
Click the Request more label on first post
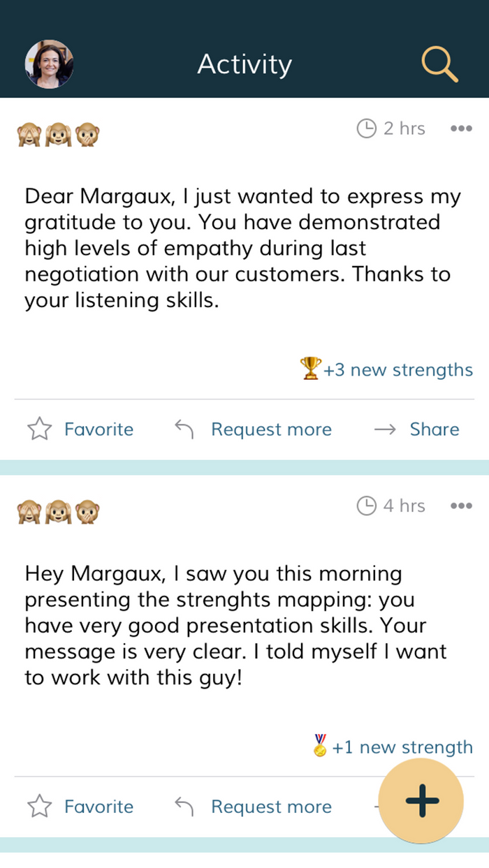tap(271, 429)
